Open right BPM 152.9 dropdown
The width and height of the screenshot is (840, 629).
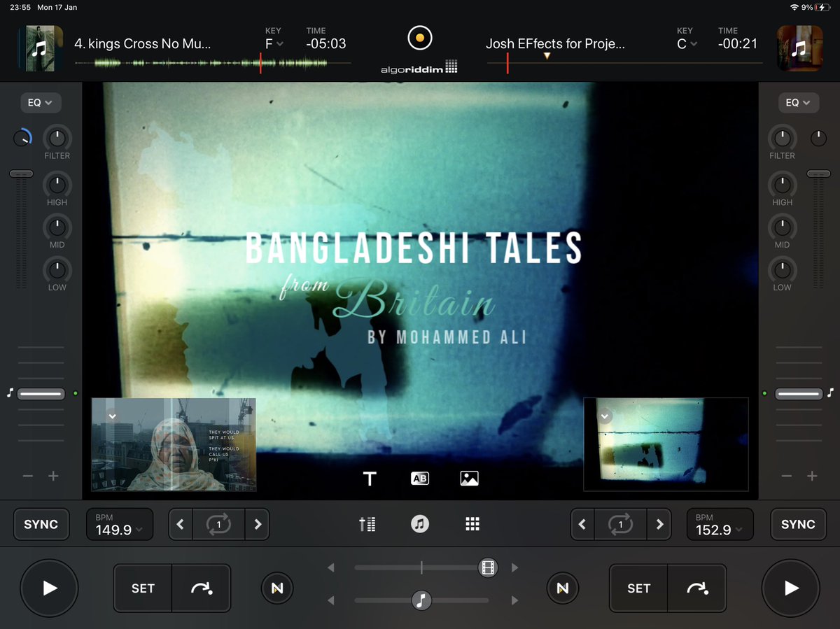[719, 525]
